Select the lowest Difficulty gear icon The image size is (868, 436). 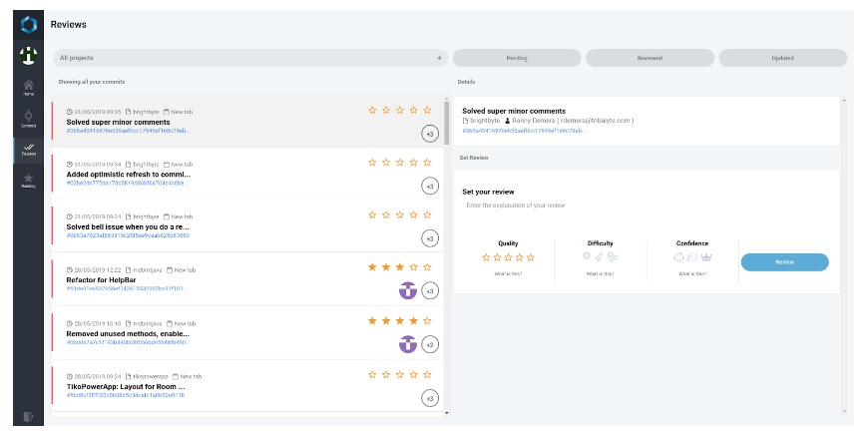pos(587,256)
